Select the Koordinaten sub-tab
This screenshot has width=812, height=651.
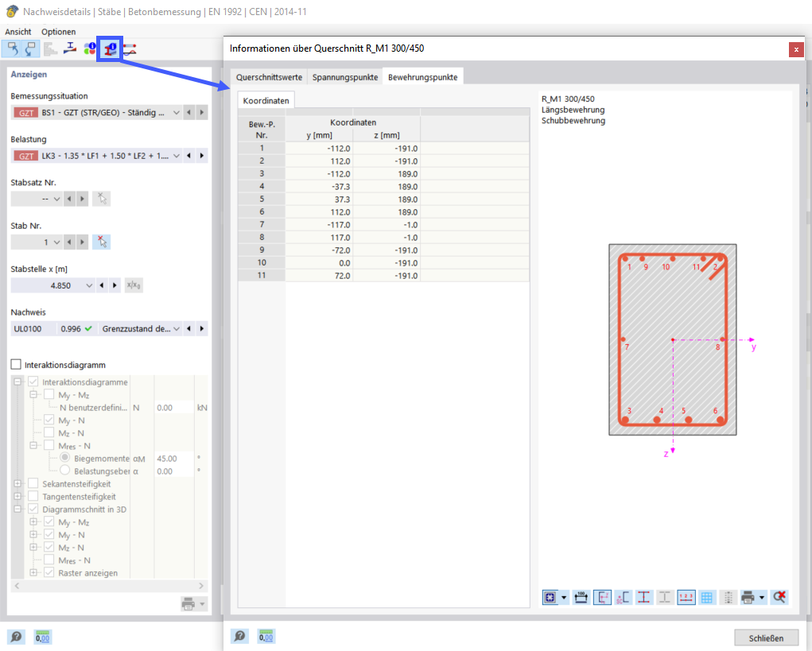pyautogui.click(x=266, y=100)
